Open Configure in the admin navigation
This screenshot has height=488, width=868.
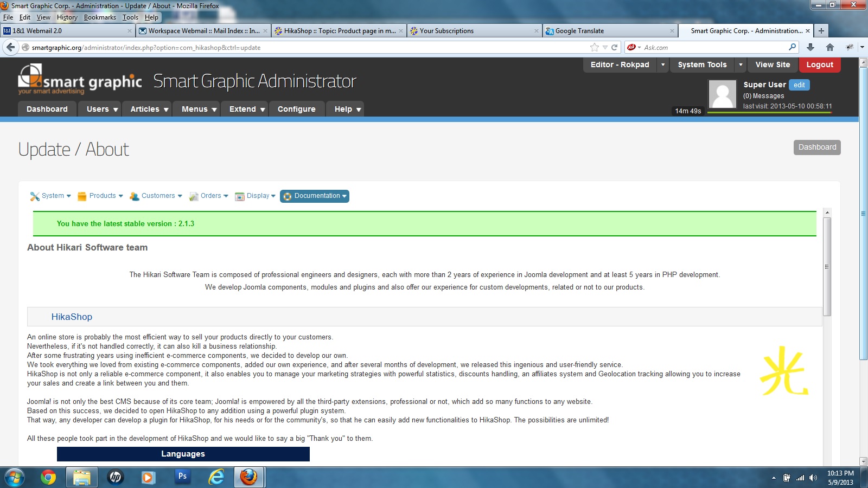pyautogui.click(x=296, y=109)
